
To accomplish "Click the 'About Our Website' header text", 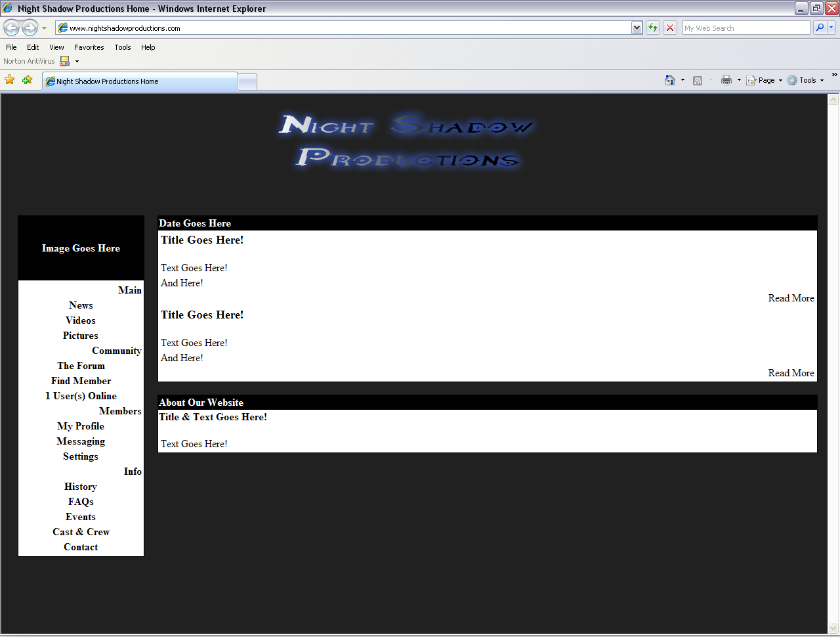I will 201,403.
